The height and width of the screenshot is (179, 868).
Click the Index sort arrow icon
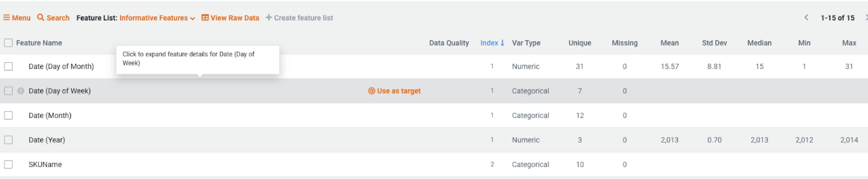(503, 43)
